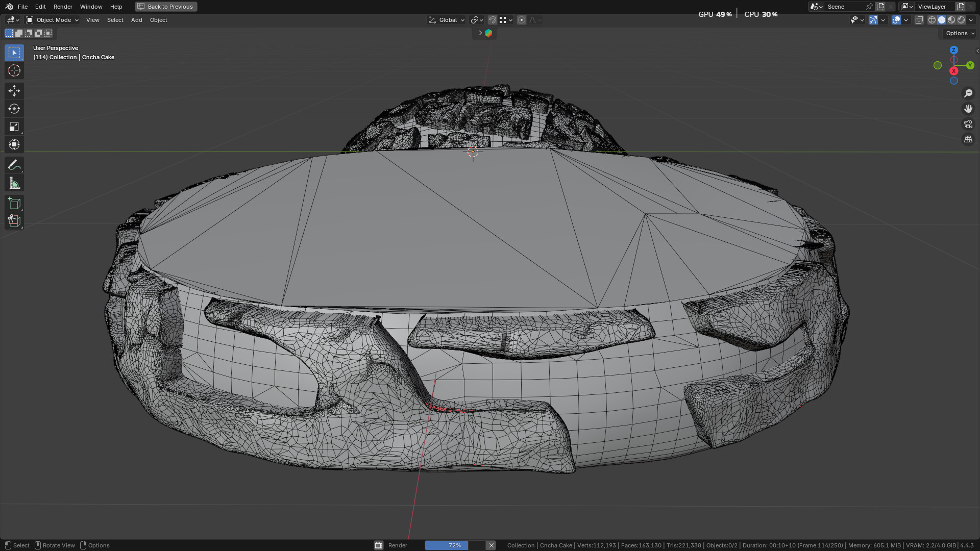The image size is (980, 551).
Task: Open shading options dropdown arrow
Action: click(971, 20)
